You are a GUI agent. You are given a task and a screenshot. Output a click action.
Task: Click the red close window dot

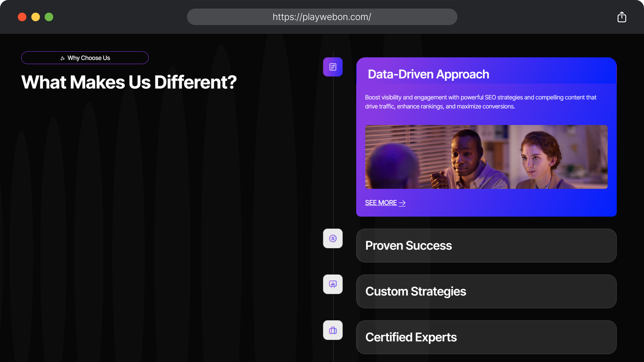point(22,17)
